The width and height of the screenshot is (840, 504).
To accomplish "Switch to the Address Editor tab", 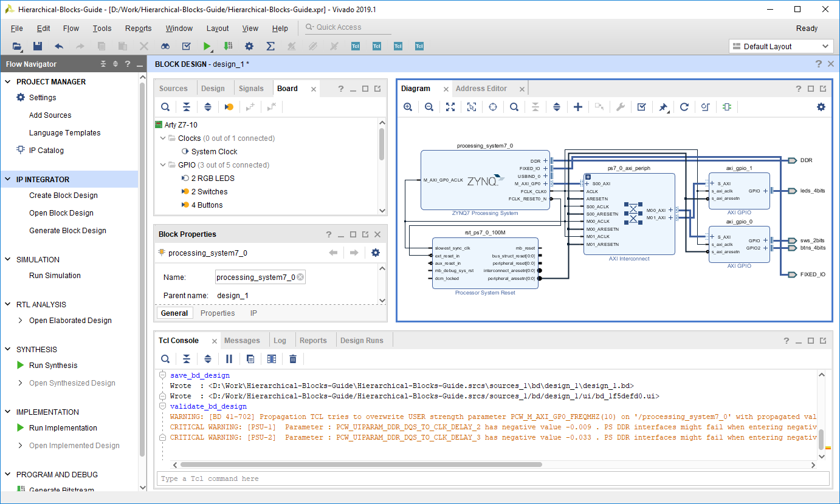I will 481,89.
